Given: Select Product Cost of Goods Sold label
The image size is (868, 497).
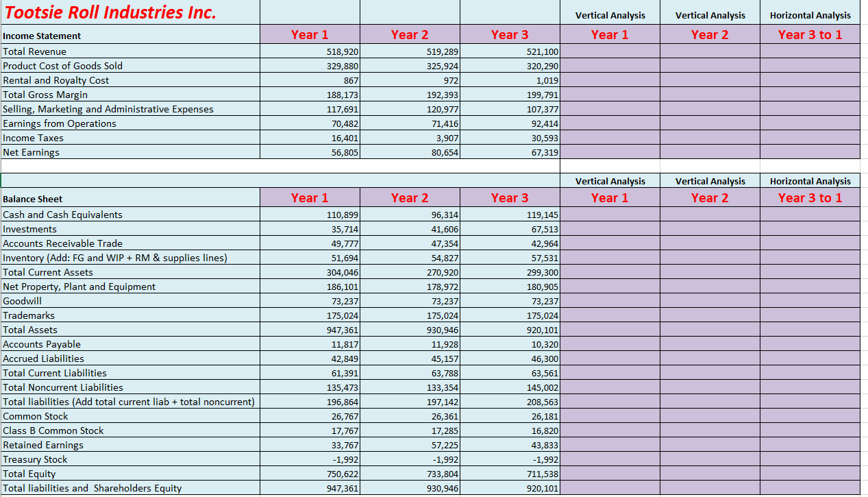Looking at the screenshot, I should point(130,66).
